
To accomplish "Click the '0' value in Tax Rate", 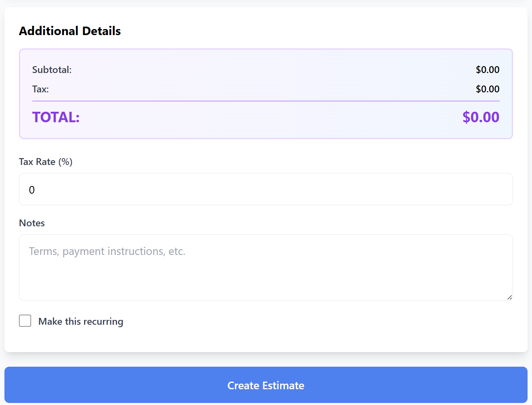I will tap(32, 190).
